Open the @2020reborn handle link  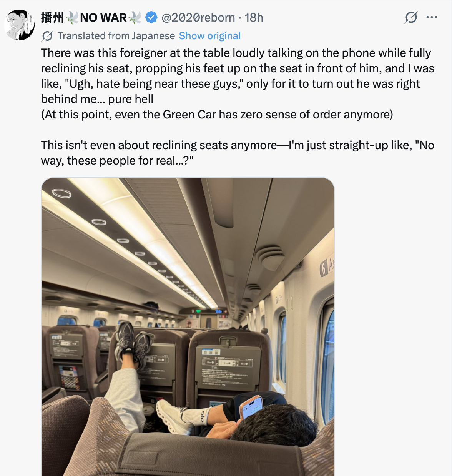pyautogui.click(x=198, y=17)
